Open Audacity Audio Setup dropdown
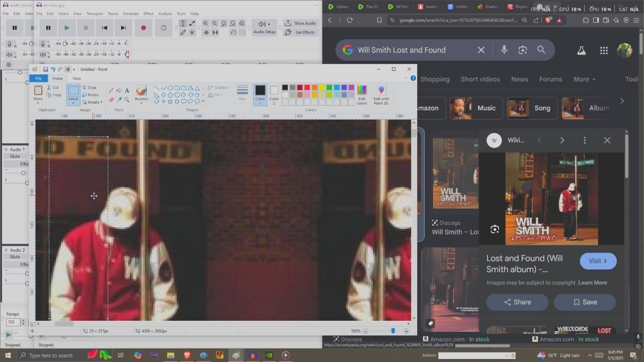Screen dimensions: 644x362 tap(264, 27)
